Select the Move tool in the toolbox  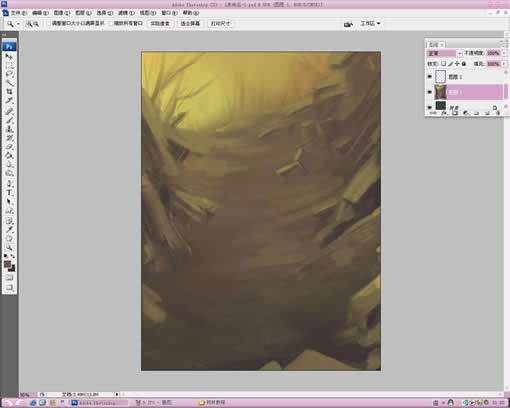(x=9, y=56)
